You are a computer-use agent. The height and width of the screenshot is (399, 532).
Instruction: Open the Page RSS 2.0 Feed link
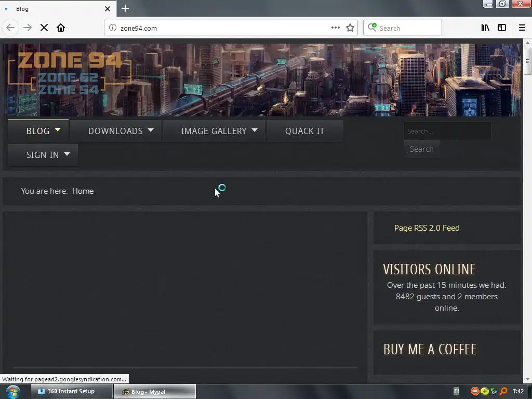[x=427, y=228]
